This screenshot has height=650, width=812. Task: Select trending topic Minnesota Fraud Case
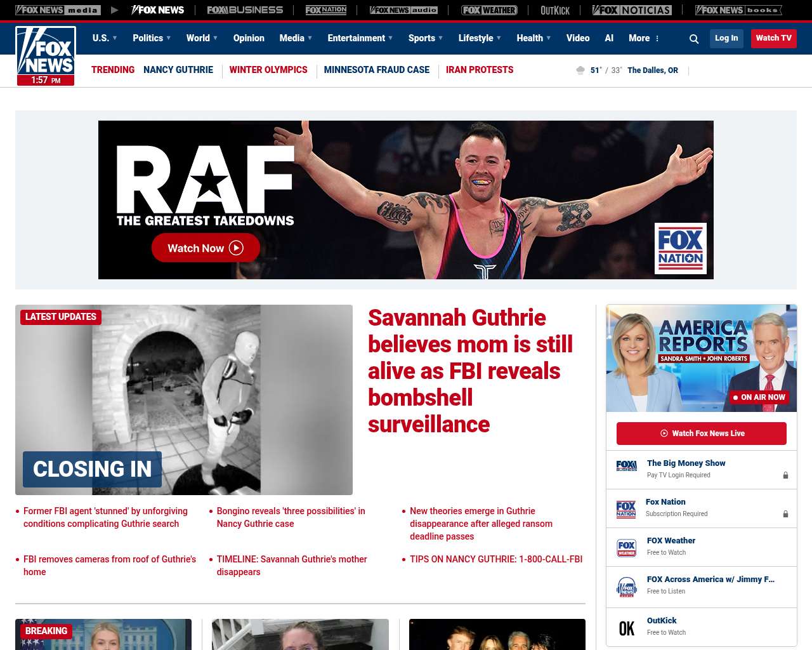[377, 70]
